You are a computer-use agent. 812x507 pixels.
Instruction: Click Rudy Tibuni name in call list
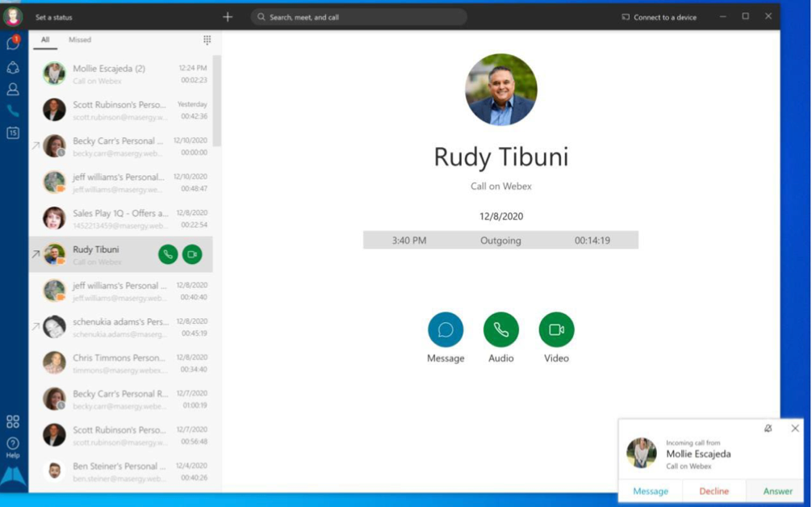pos(96,249)
